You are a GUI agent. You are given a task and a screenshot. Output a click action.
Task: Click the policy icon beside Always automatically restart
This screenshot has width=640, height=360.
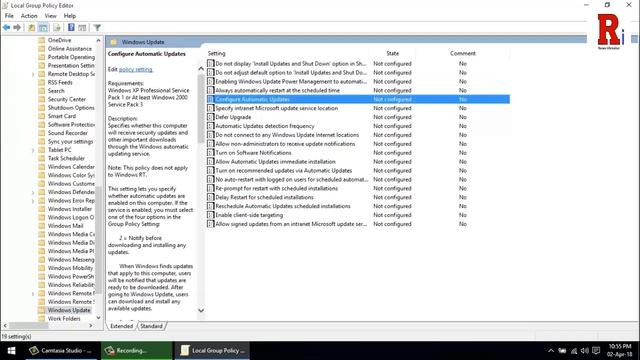pyautogui.click(x=211, y=90)
